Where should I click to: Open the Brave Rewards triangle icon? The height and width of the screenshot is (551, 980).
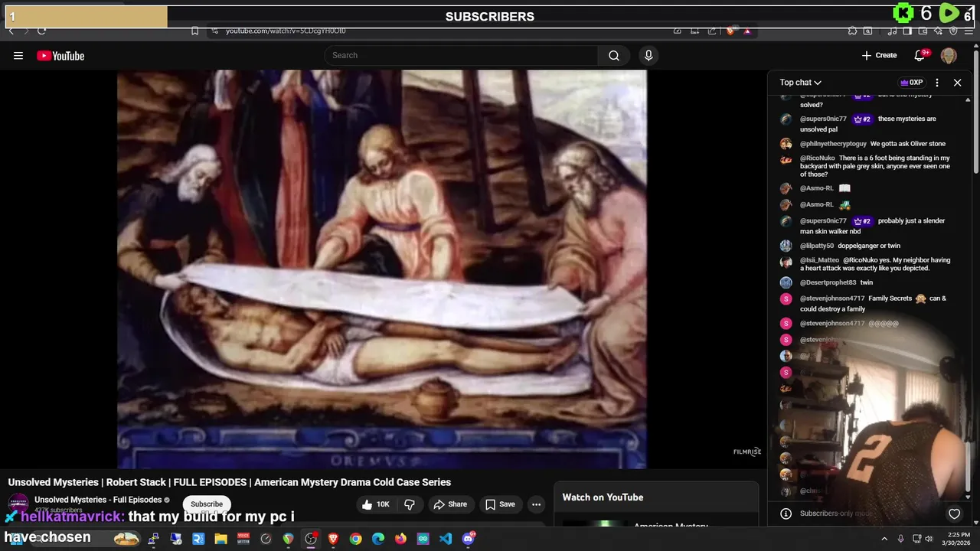pos(747,31)
